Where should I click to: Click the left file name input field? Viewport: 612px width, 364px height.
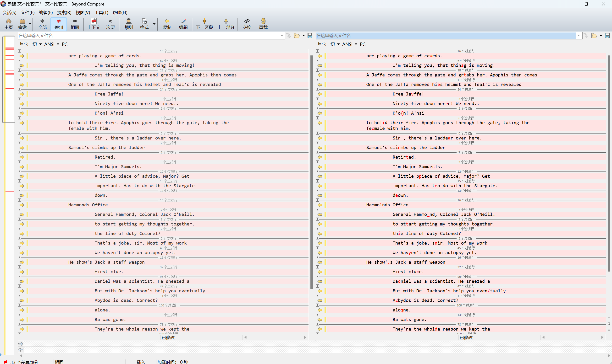coord(149,36)
